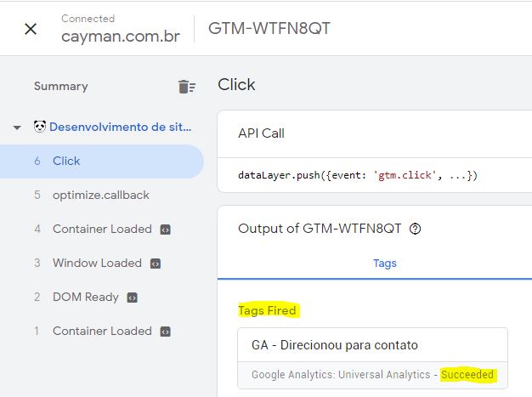Select event 1 Container Loaded
Screen dimensions: 532x397
[x=101, y=331]
